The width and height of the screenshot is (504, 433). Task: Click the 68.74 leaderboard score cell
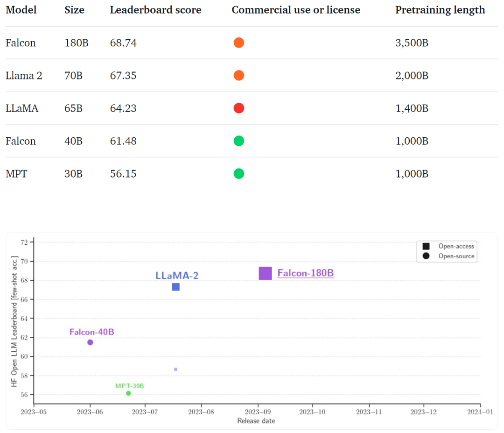pyautogui.click(x=123, y=43)
